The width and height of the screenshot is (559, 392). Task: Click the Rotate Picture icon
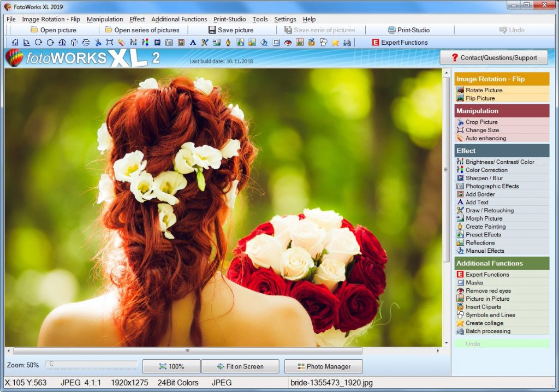point(461,90)
